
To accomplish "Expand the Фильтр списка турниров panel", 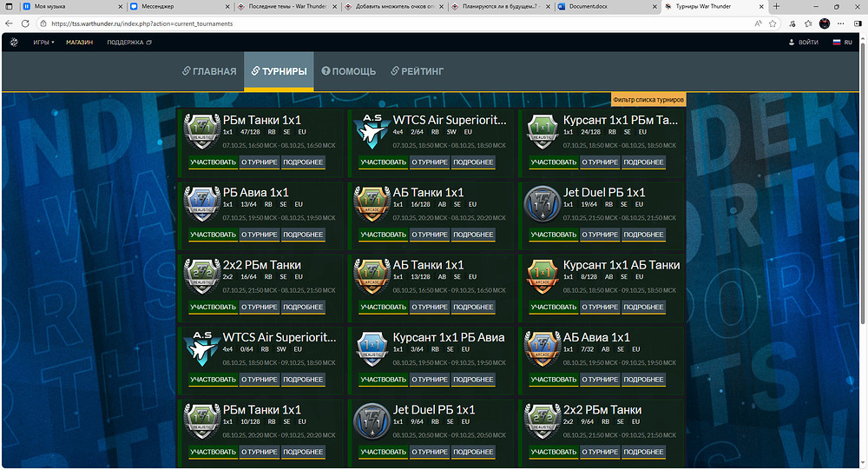I will click(648, 100).
